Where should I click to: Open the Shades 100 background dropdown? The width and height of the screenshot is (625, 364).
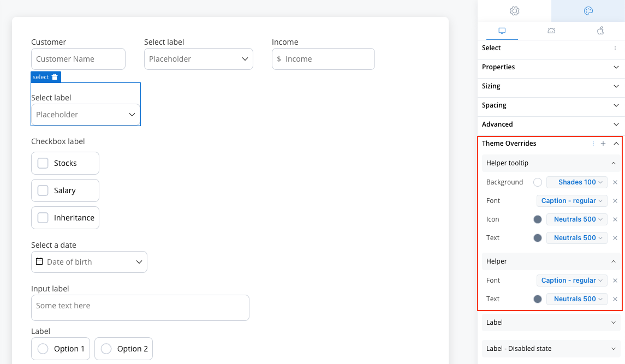coord(577,182)
